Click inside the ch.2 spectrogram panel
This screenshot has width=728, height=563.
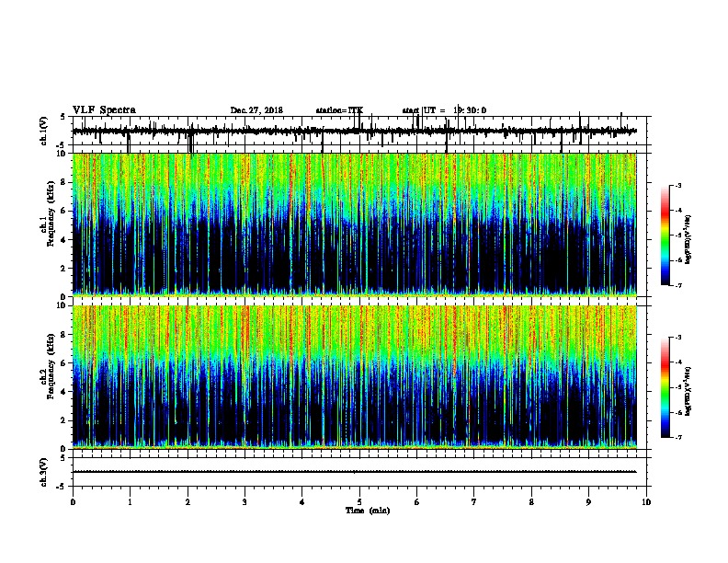coord(355,377)
